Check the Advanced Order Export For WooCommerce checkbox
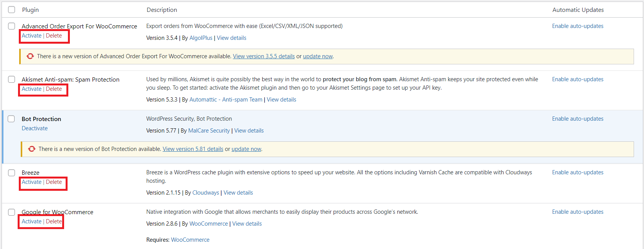This screenshot has height=249, width=644. [x=12, y=26]
